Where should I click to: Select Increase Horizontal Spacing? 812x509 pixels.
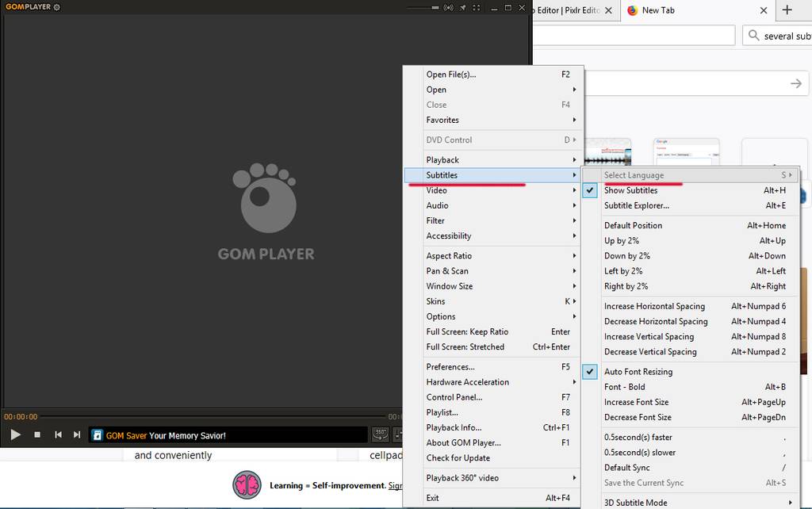click(x=691, y=306)
